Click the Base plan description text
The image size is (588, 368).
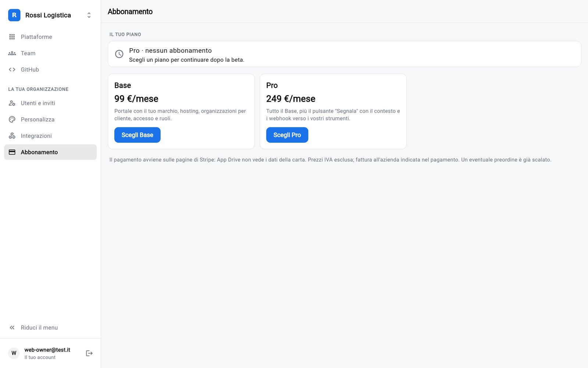[180, 115]
